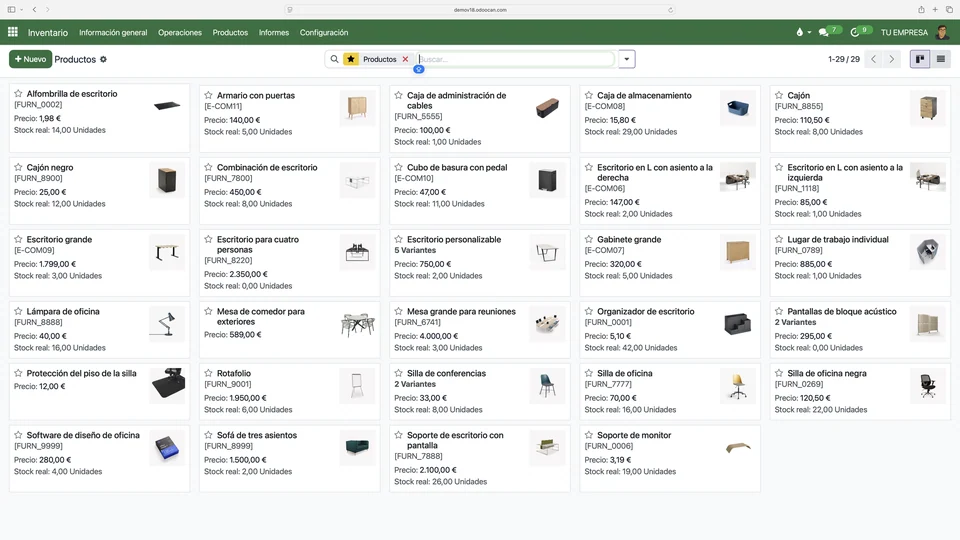Go to the previous page of records

point(874,59)
